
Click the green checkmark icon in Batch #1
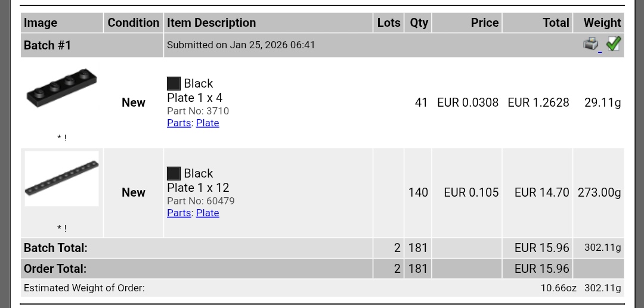(614, 43)
